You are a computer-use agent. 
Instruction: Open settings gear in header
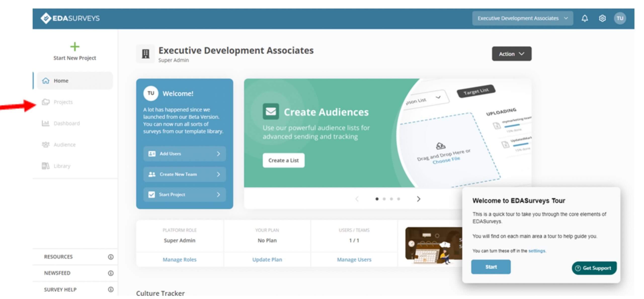pos(602,18)
